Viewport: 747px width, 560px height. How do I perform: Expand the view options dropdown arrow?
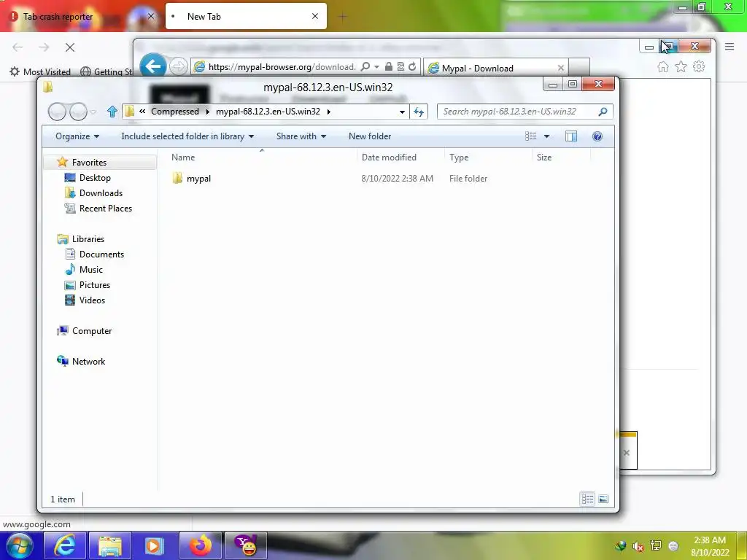tap(547, 136)
